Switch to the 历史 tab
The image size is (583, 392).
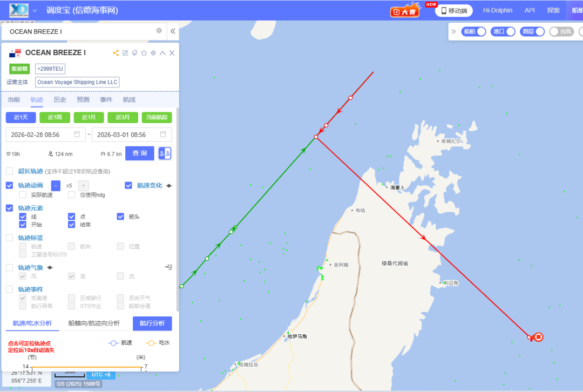pos(60,100)
